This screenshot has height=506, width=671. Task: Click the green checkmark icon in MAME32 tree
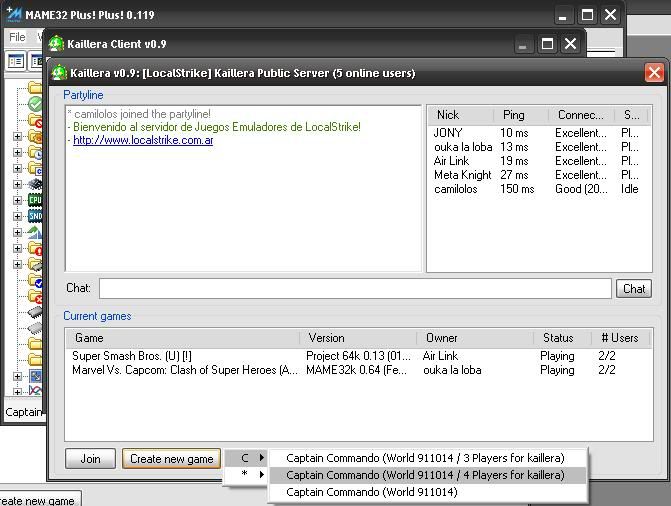(36, 104)
